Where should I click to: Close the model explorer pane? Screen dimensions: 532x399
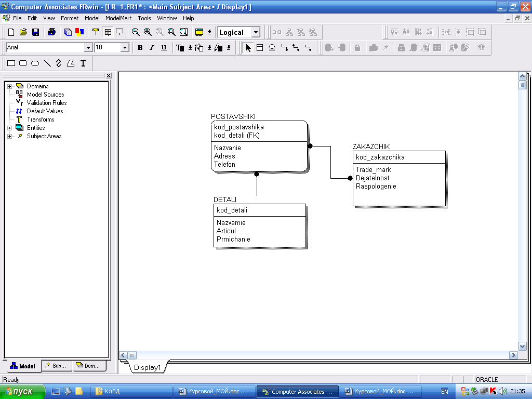coord(109,76)
